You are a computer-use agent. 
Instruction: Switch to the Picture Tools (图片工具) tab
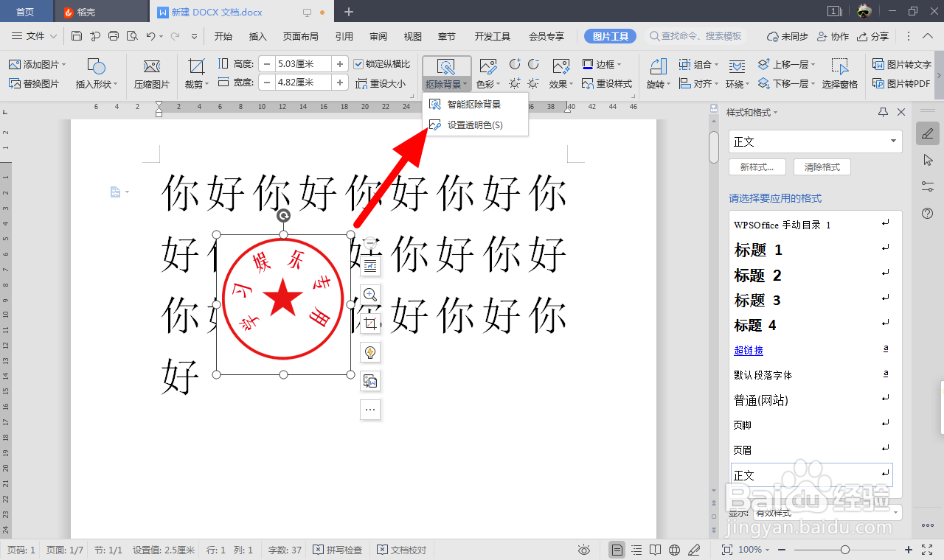click(x=611, y=36)
